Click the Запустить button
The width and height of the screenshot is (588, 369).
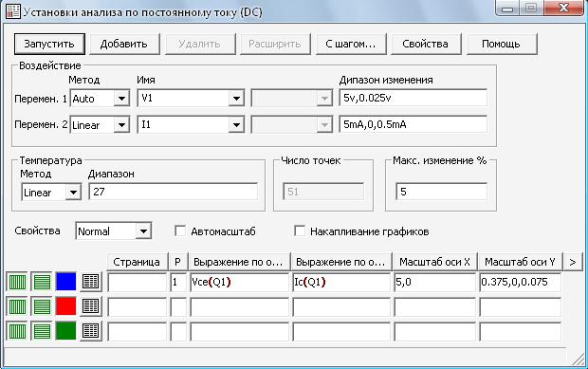tap(49, 44)
